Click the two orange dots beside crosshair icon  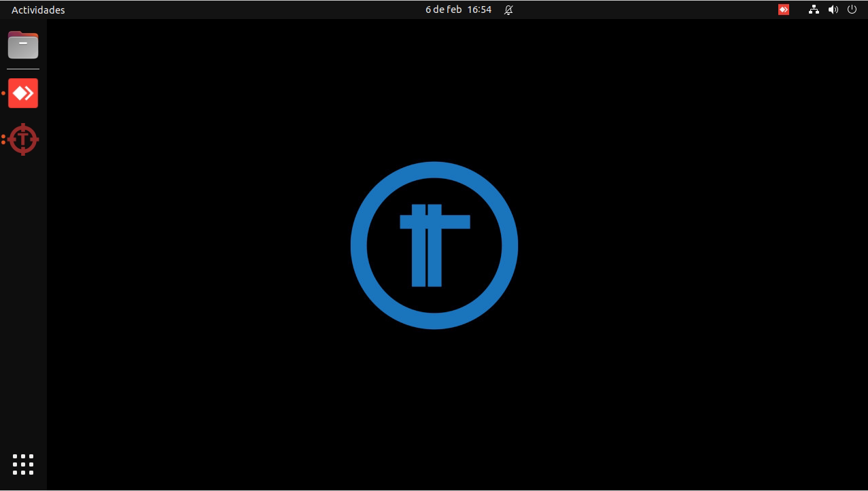pos(3,139)
